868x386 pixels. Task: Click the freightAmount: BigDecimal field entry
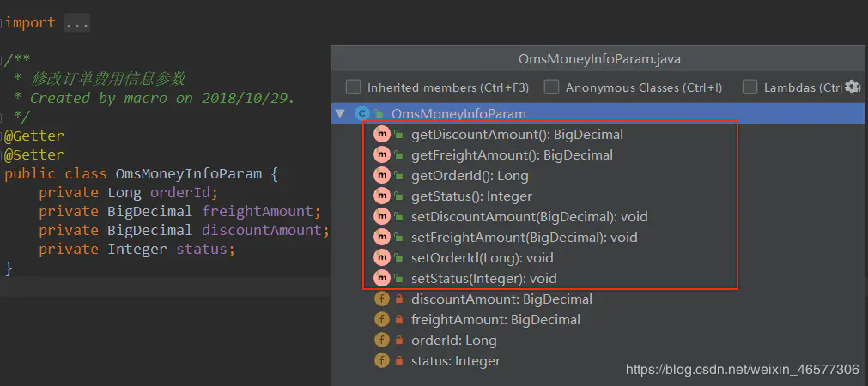pos(495,320)
